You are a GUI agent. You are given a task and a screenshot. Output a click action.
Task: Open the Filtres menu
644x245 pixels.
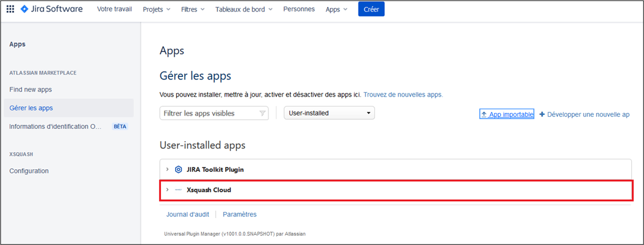coord(193,9)
